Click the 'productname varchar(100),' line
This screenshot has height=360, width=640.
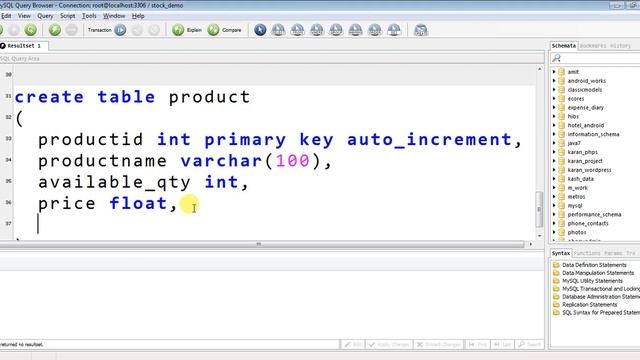tap(185, 161)
